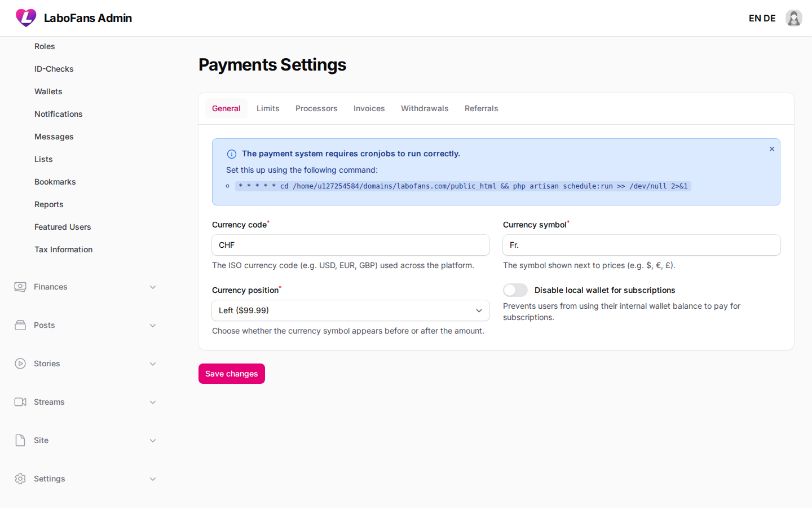Open Messages in the sidebar

[54, 137]
